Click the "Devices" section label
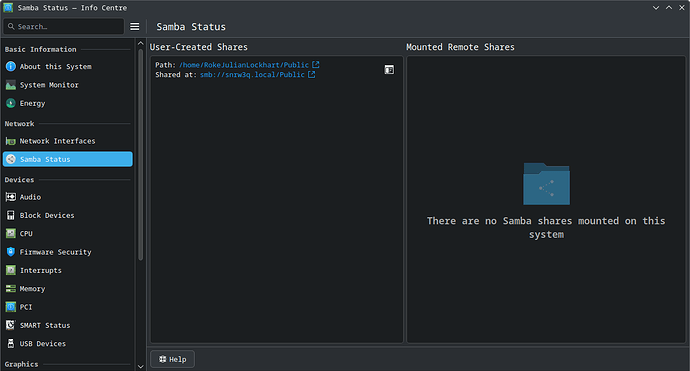Screen dimensions: 690x371 coord(19,180)
